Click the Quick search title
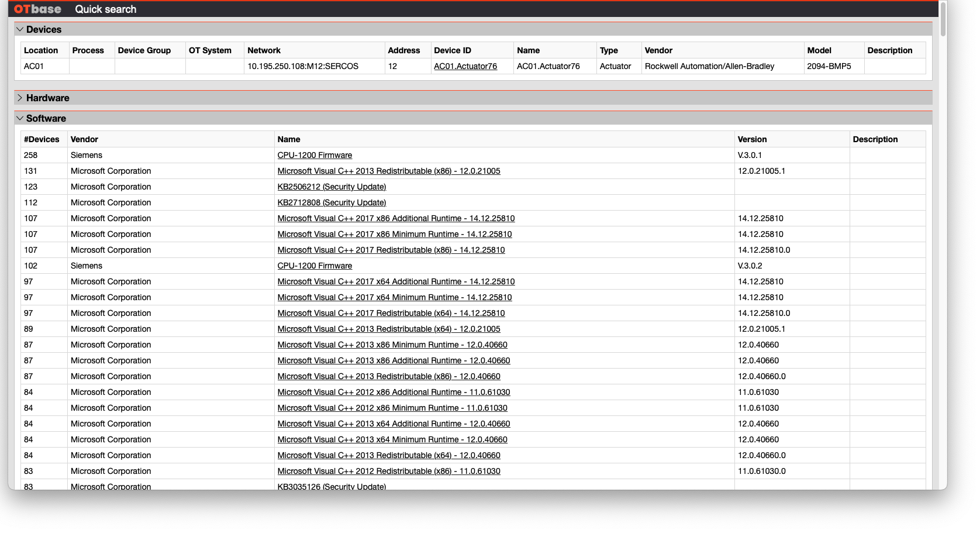 [105, 9]
